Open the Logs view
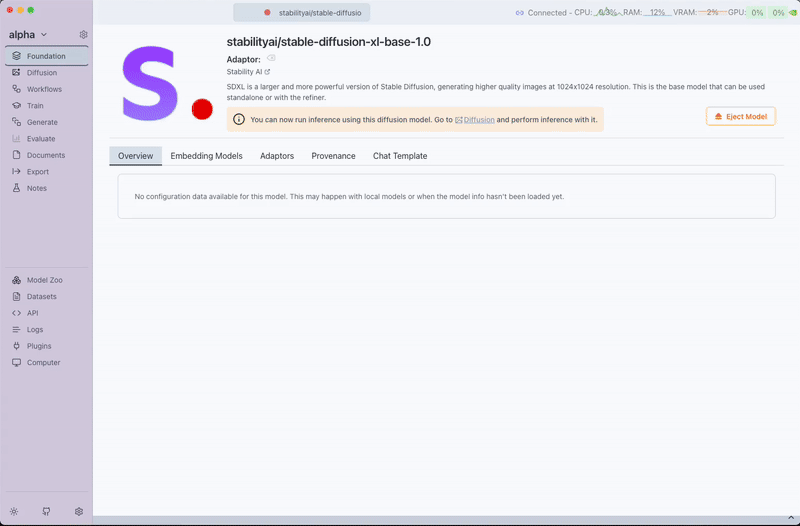This screenshot has height=526, width=800. point(34,329)
